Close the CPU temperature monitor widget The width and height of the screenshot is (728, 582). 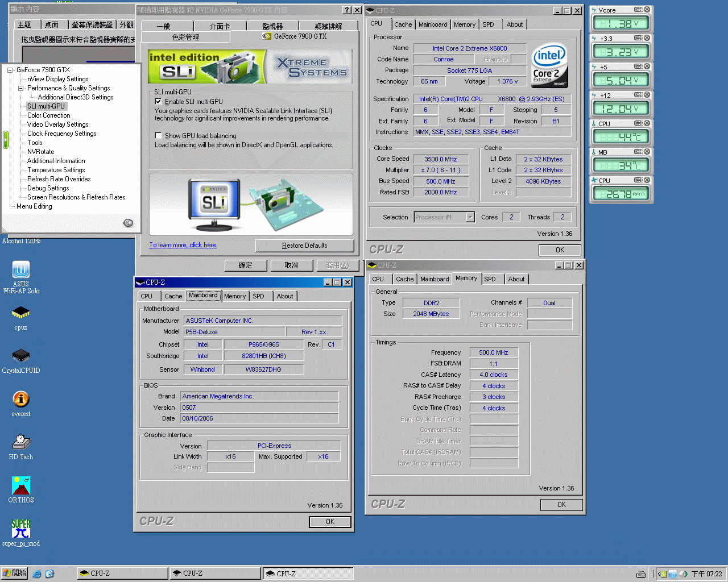pyautogui.click(x=647, y=123)
